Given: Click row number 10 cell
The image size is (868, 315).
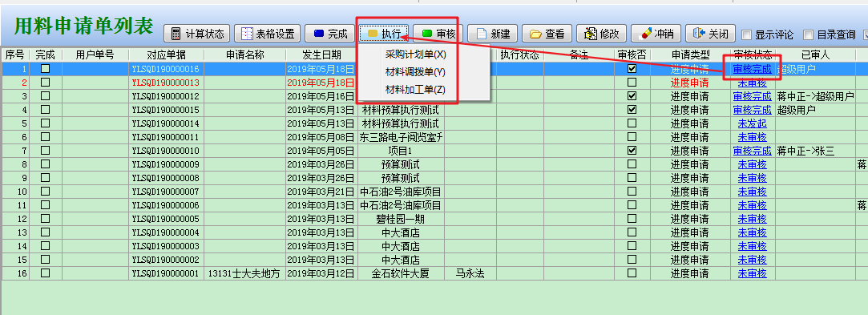Looking at the screenshot, I should [15, 192].
